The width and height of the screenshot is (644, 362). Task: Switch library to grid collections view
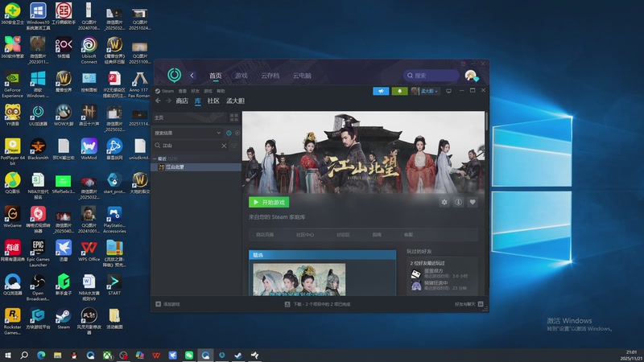click(234, 117)
